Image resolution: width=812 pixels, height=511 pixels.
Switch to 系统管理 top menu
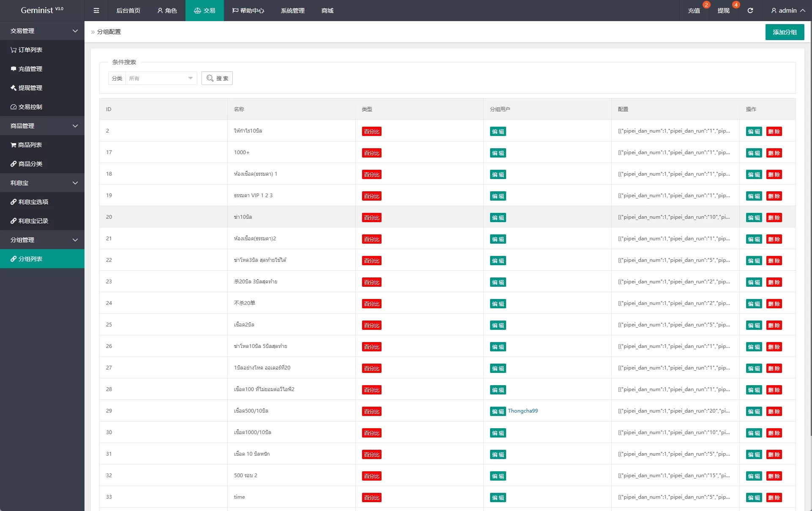coord(292,11)
